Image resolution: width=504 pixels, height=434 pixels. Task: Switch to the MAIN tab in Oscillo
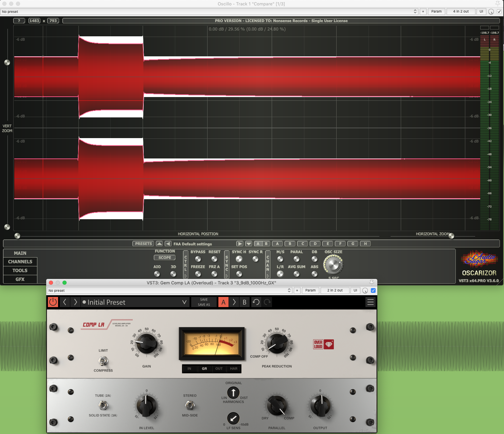(x=20, y=253)
